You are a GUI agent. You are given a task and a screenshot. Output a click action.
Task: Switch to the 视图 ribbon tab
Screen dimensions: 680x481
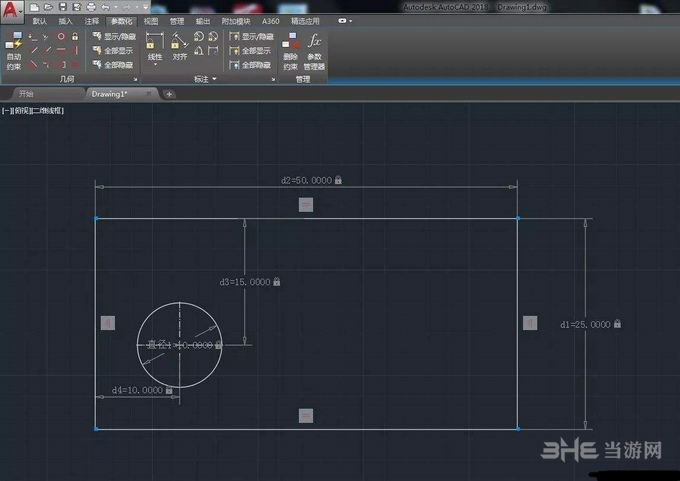coord(151,20)
